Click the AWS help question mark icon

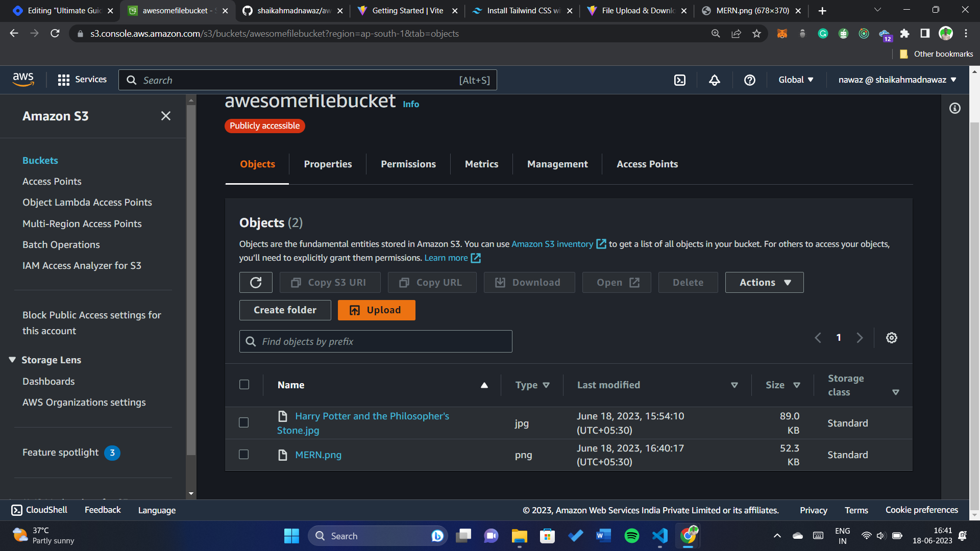coord(749,80)
